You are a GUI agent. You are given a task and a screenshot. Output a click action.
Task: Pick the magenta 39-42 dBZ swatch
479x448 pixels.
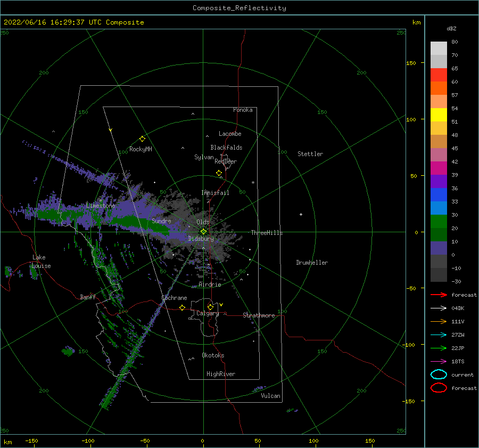439,168
